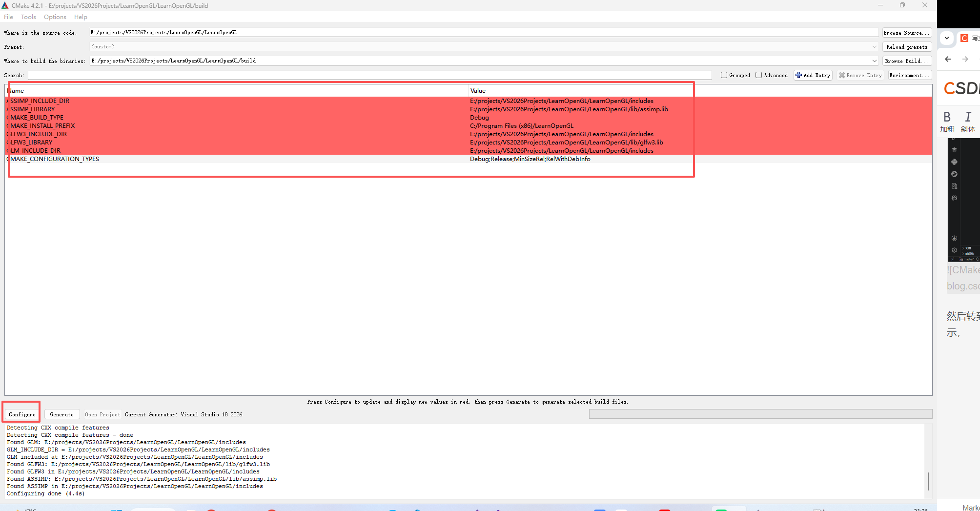Viewport: 980px width, 511px height.
Task: Click 'Detecting CXX compile features - done' line
Action: [70, 435]
